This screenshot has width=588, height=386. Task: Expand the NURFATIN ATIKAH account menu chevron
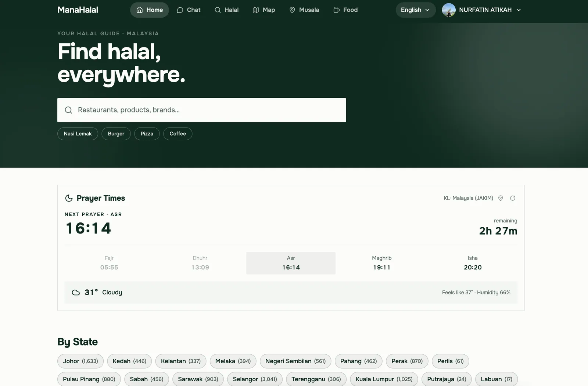pyautogui.click(x=519, y=10)
